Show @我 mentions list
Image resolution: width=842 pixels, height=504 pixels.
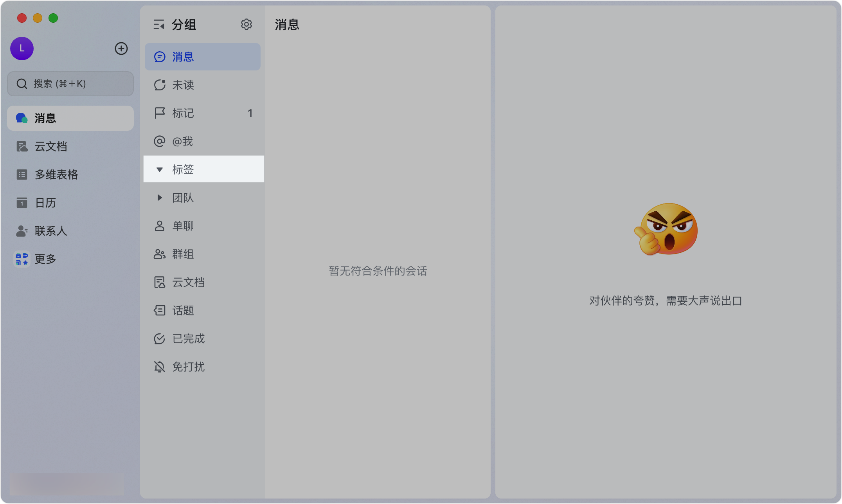pos(182,141)
